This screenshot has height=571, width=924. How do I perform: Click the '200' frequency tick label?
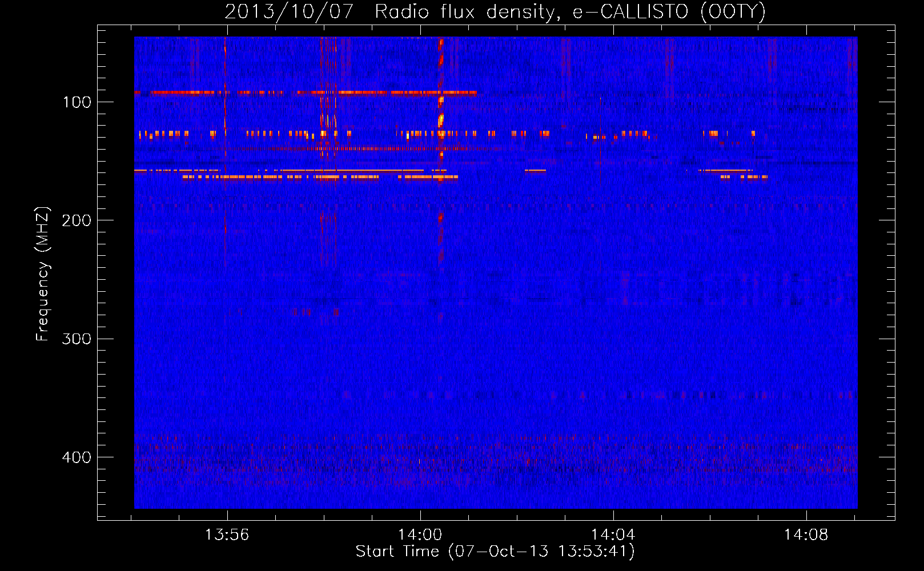coord(77,220)
